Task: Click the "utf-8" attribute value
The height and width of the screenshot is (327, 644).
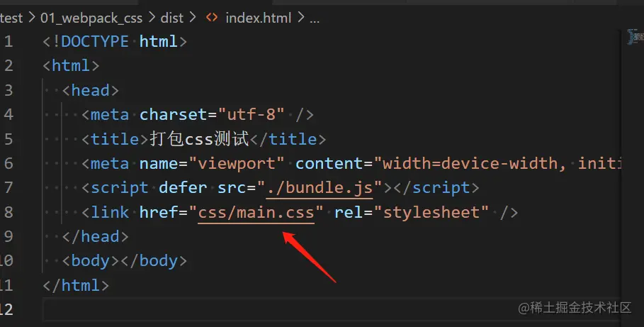Action: pyautogui.click(x=252, y=115)
